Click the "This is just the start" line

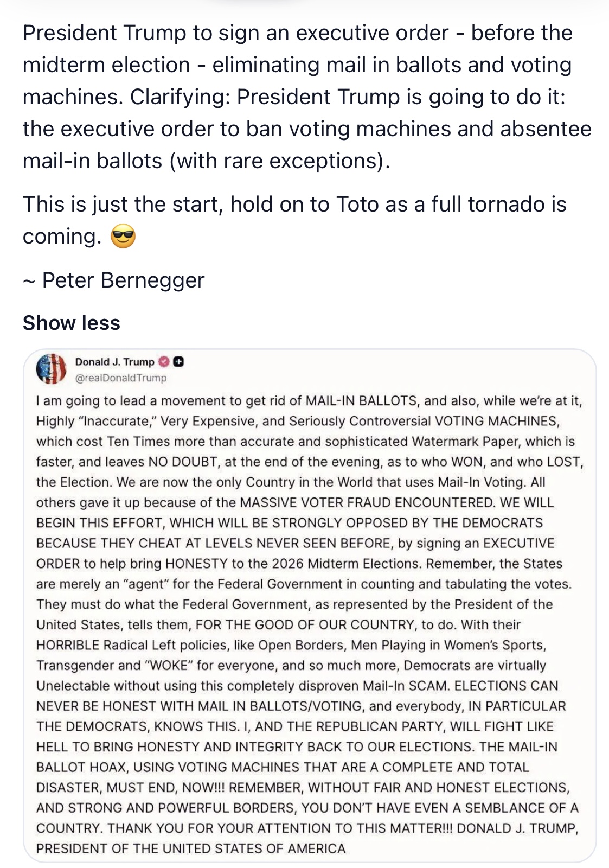pyautogui.click(x=125, y=205)
